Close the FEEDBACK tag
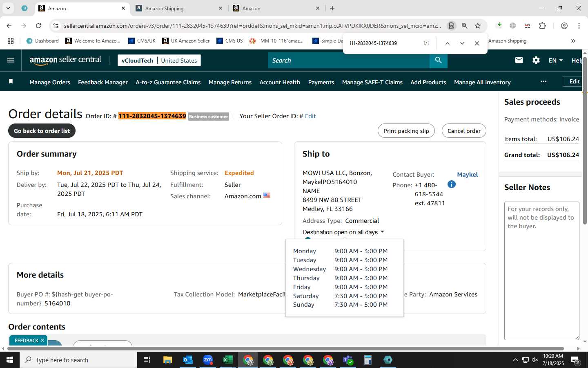The height and width of the screenshot is (368, 588). (42, 340)
